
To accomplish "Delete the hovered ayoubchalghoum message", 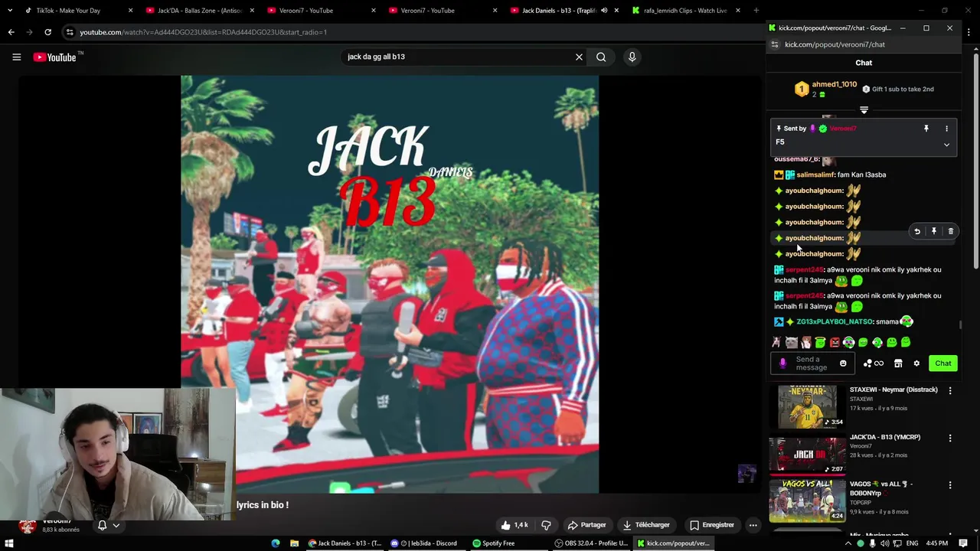I will (x=950, y=231).
